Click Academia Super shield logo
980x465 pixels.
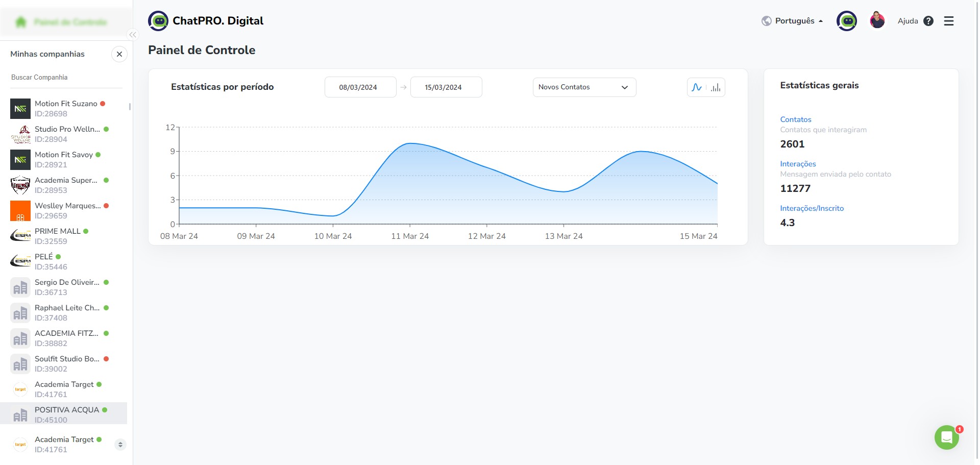[x=20, y=185]
